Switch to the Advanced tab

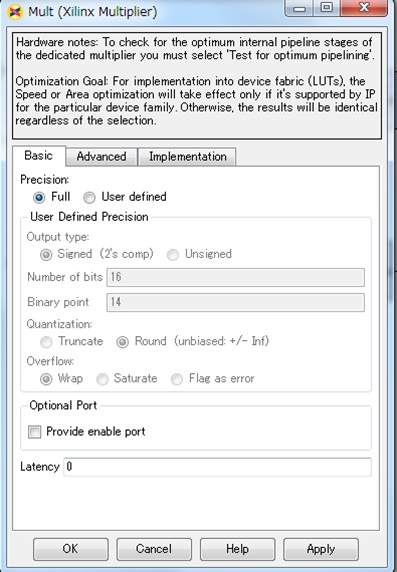pos(101,157)
